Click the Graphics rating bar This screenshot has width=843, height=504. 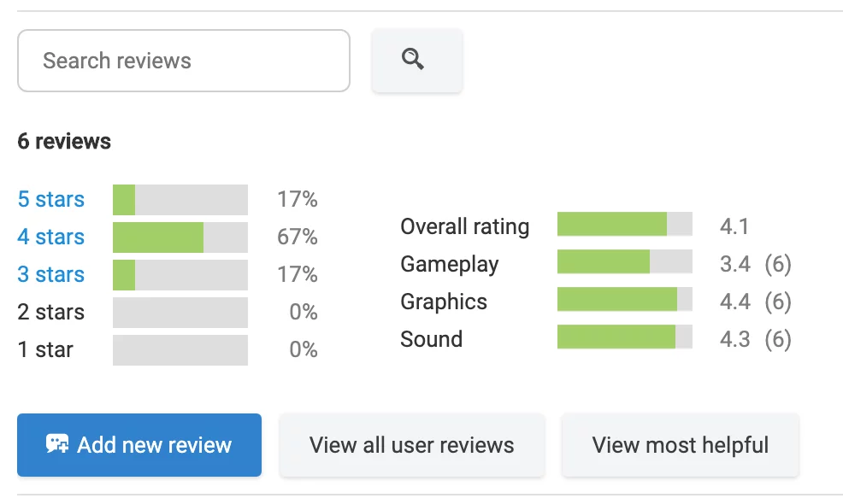tap(624, 300)
